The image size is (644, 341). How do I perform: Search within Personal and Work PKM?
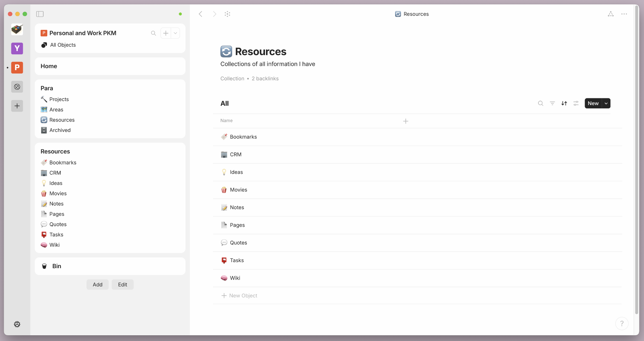(153, 33)
